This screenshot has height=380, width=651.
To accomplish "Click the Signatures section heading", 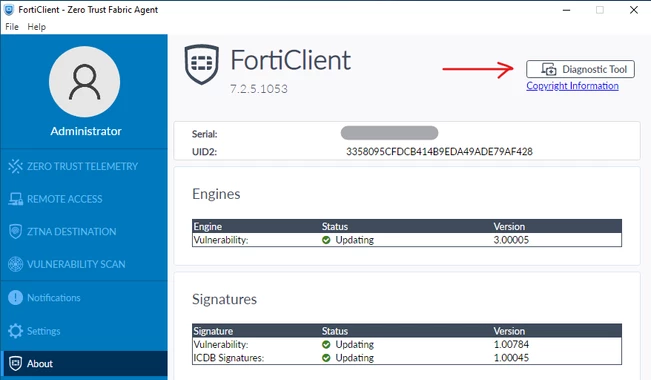I will (x=224, y=299).
